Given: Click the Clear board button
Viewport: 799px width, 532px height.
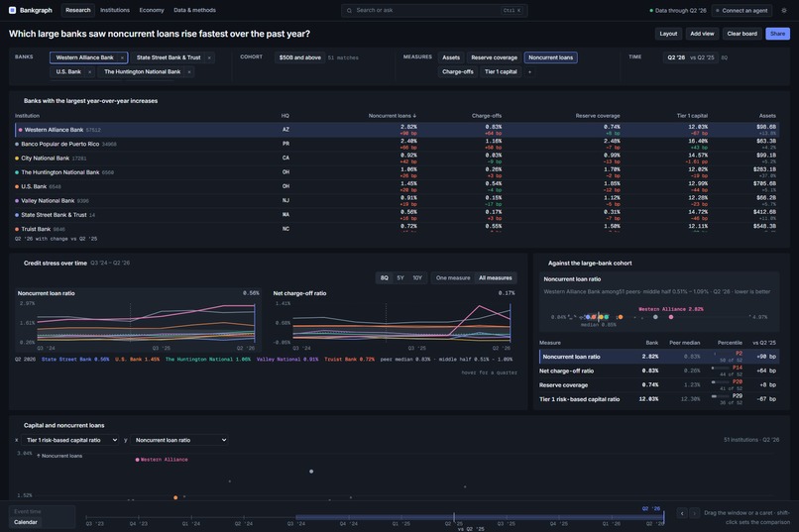Looking at the screenshot, I should pyautogui.click(x=742, y=34).
